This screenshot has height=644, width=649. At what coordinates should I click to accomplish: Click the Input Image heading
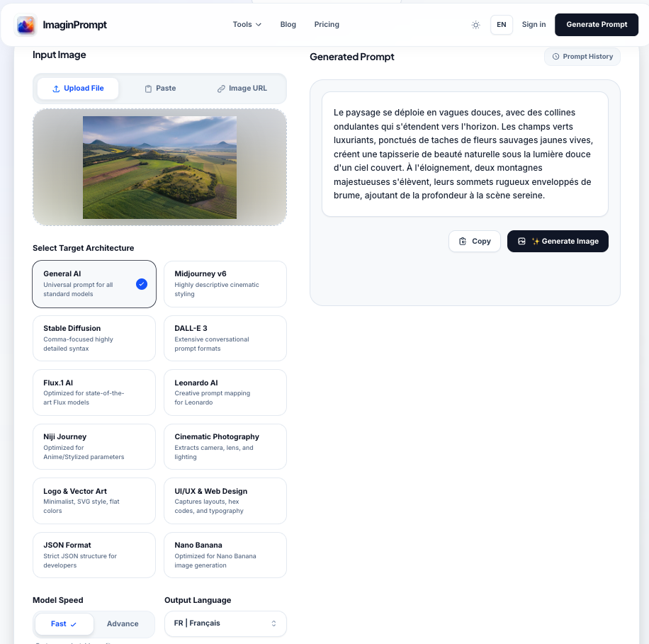[60, 55]
